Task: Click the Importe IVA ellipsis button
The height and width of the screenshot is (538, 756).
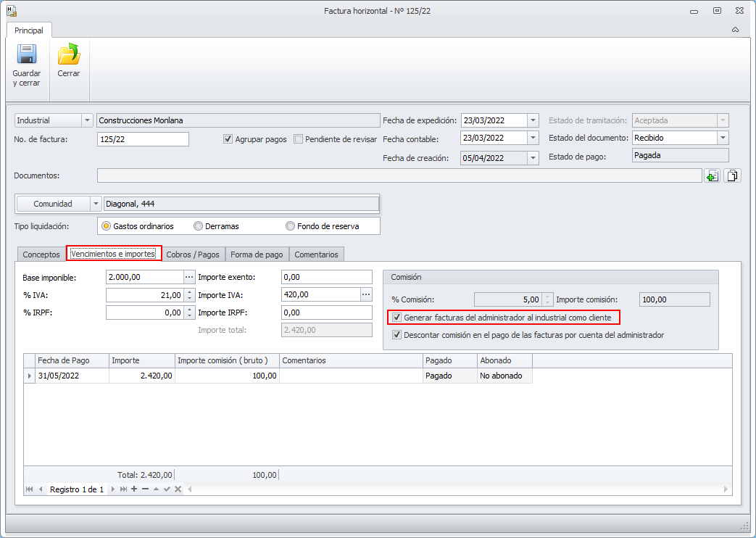Action: (x=366, y=294)
